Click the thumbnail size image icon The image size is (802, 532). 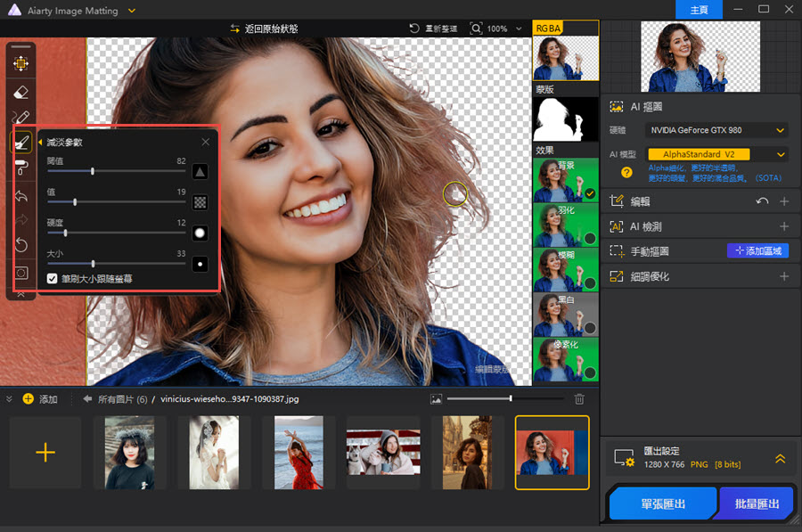pyautogui.click(x=437, y=399)
